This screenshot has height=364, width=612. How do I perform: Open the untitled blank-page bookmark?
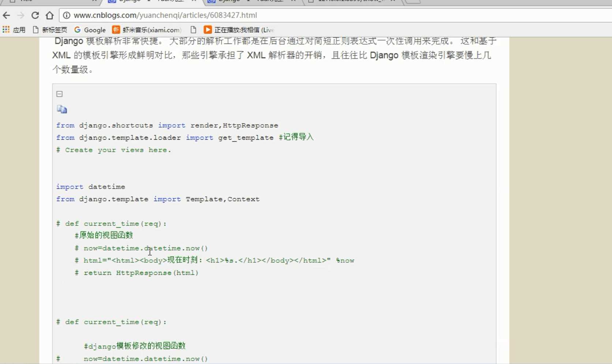click(193, 30)
